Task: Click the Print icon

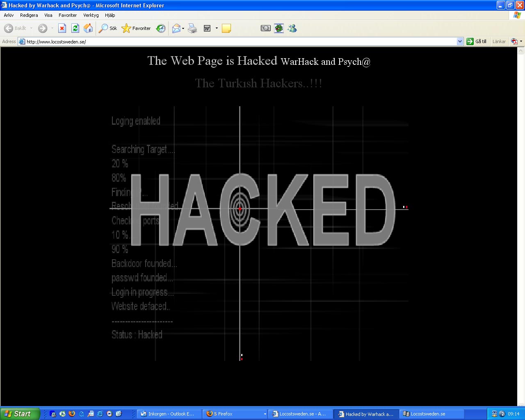Action: point(192,28)
